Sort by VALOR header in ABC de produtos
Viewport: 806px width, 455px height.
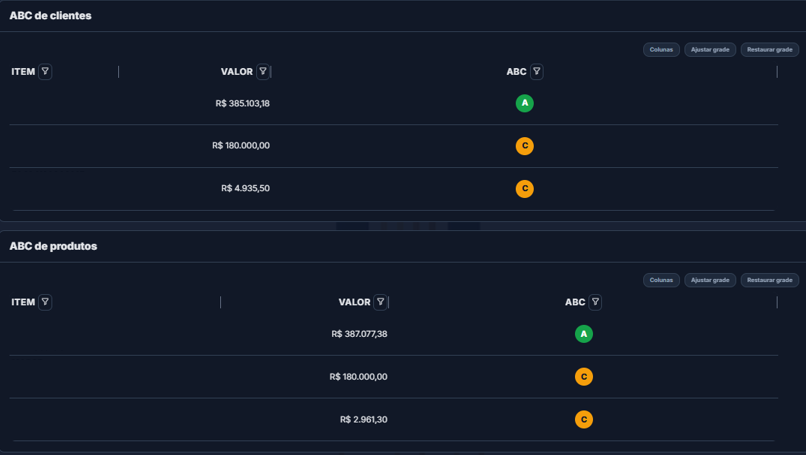tap(354, 302)
